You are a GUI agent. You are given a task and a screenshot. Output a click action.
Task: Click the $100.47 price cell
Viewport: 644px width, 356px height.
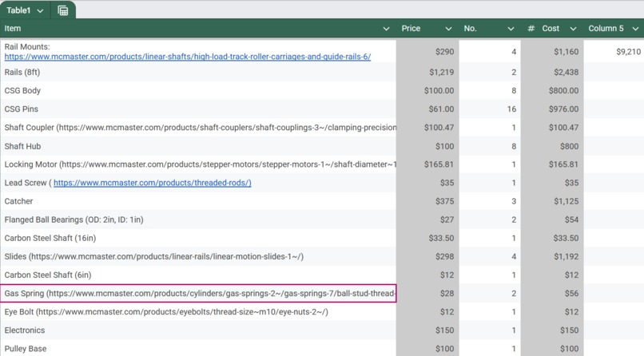point(427,128)
